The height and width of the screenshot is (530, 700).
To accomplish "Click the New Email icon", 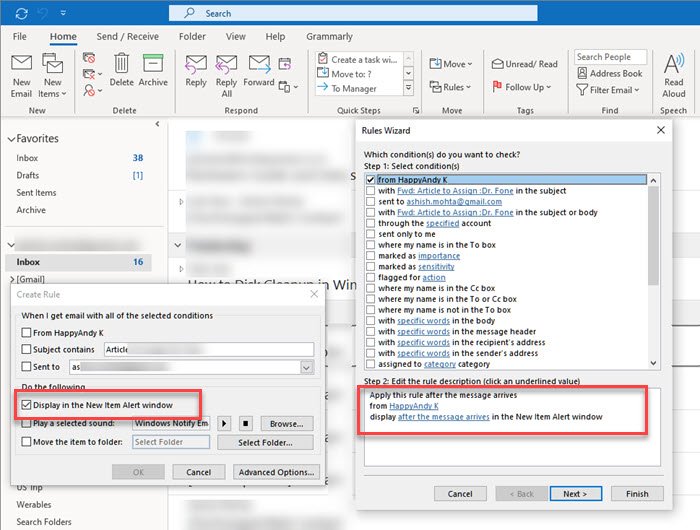I will (x=21, y=63).
